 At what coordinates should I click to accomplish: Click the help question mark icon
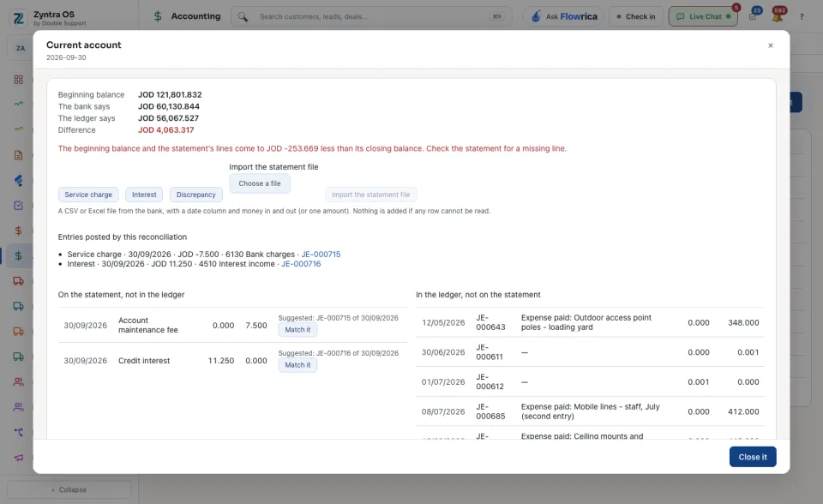tap(802, 17)
